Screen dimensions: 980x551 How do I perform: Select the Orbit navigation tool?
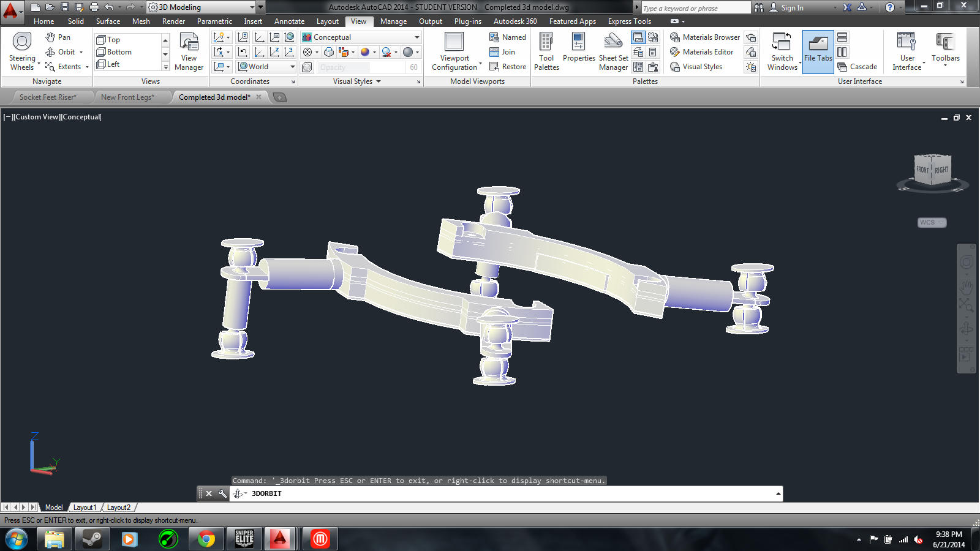(60, 52)
